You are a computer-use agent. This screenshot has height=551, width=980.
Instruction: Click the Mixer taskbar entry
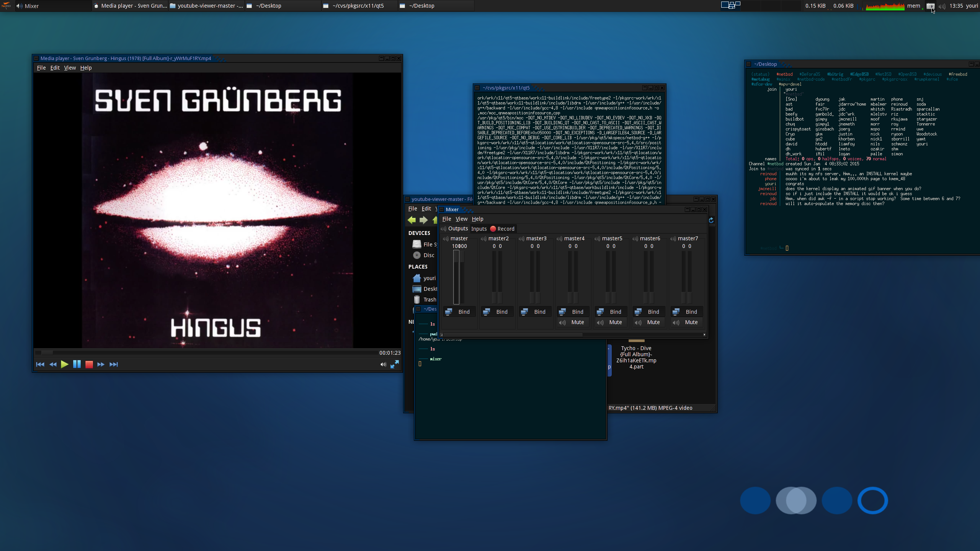(53, 6)
